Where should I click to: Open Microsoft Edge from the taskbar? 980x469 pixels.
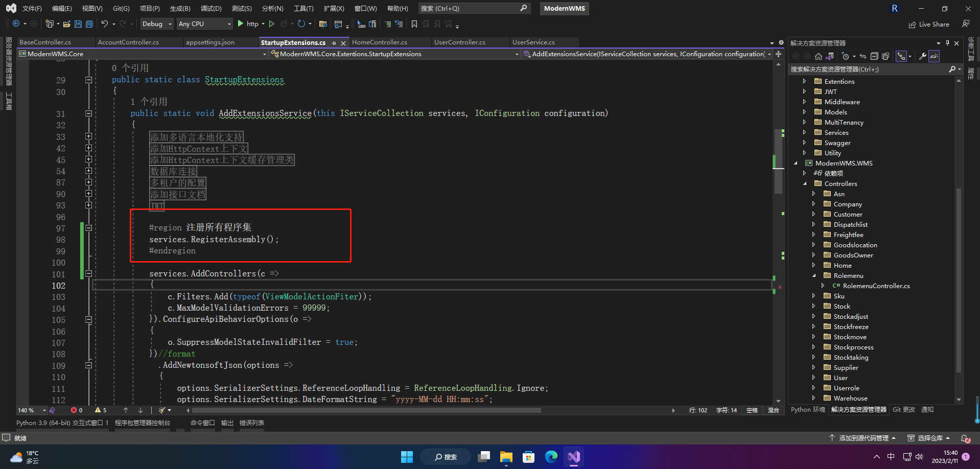click(551, 457)
